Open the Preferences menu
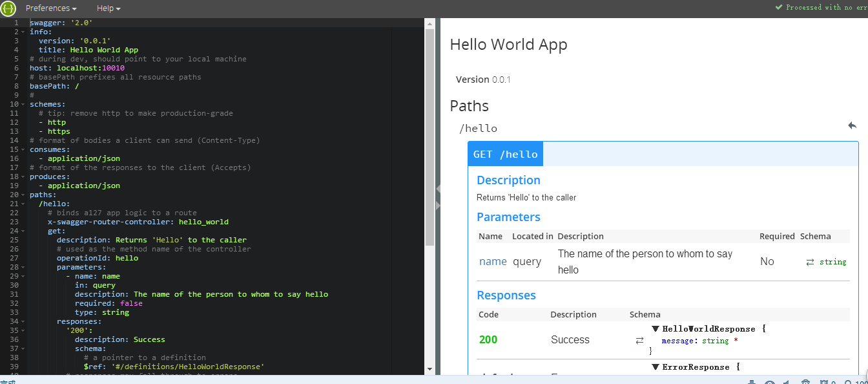868x384 pixels. pos(51,8)
